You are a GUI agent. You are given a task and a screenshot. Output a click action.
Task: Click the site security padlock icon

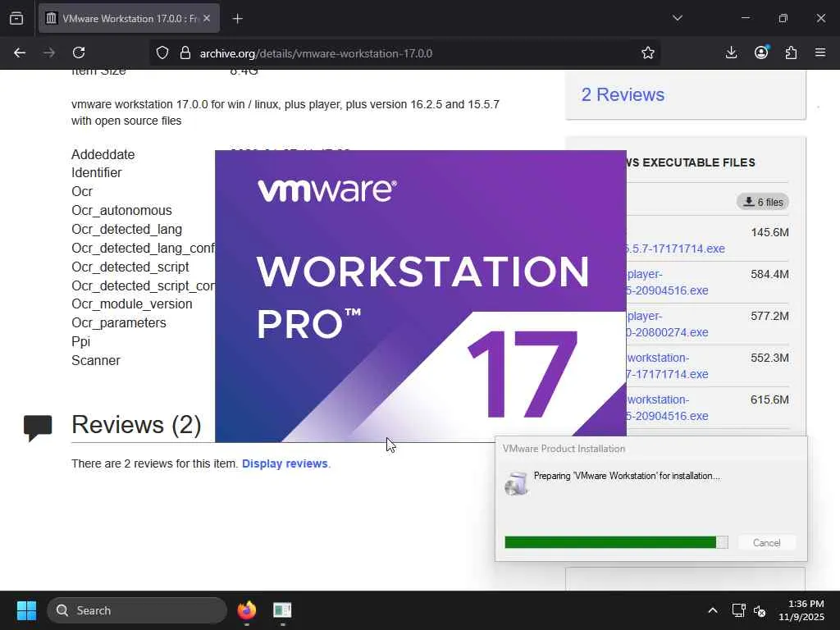[185, 52]
